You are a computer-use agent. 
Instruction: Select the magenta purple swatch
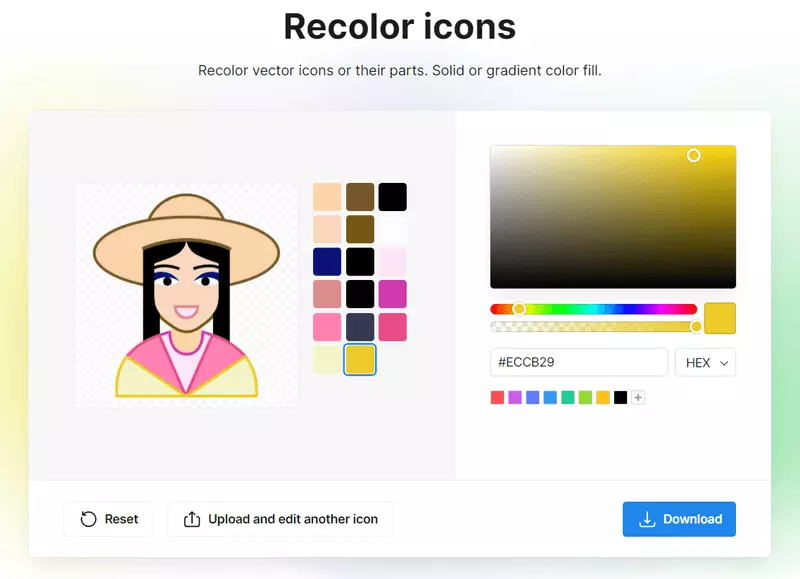coord(393,294)
